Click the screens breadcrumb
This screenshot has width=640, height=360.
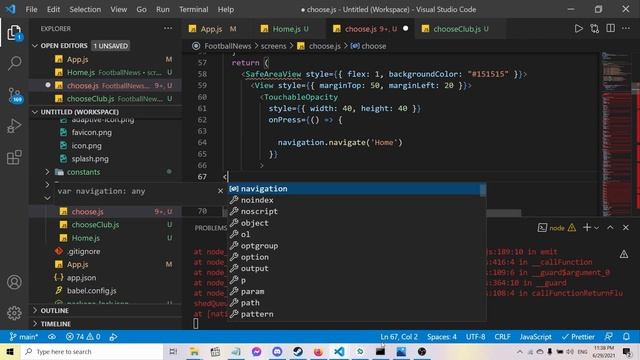click(273, 46)
